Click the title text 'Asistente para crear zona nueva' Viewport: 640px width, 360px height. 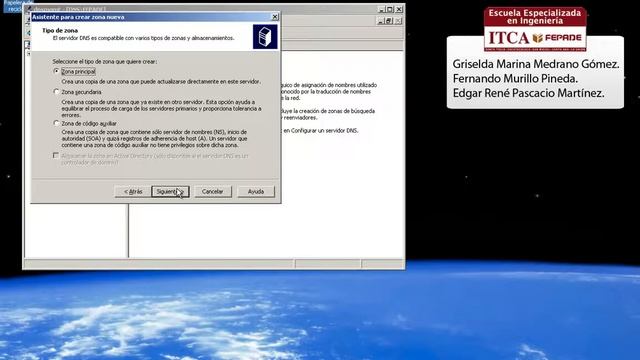coord(78,17)
